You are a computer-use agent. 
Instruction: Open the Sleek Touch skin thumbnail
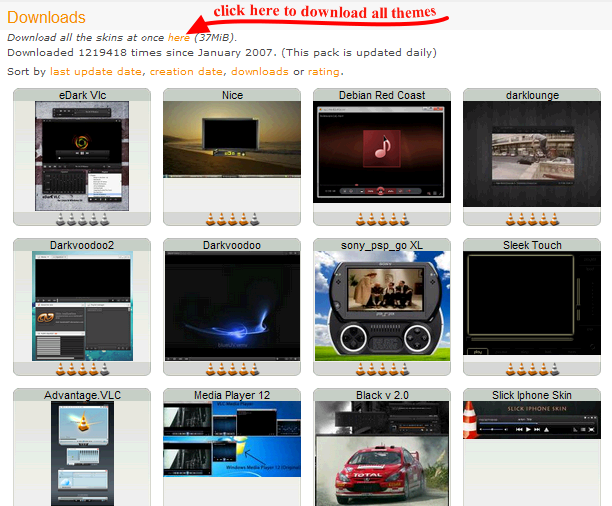532,303
